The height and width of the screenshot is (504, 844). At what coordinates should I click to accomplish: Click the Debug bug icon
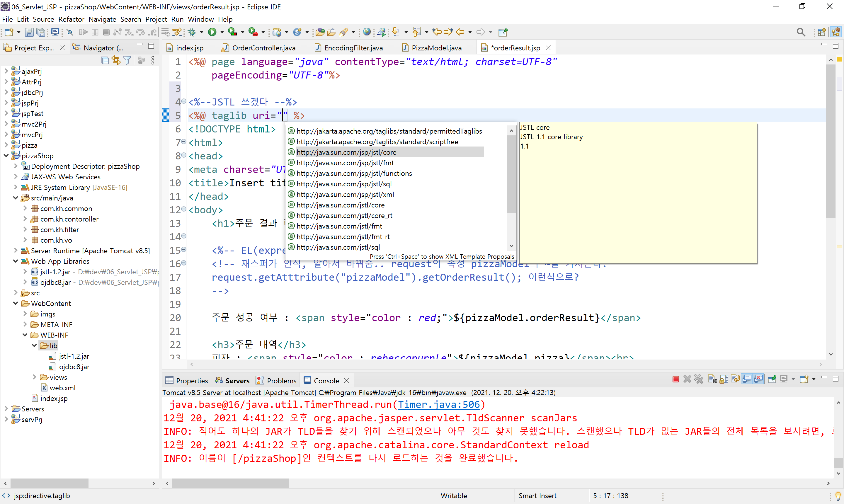pos(192,32)
